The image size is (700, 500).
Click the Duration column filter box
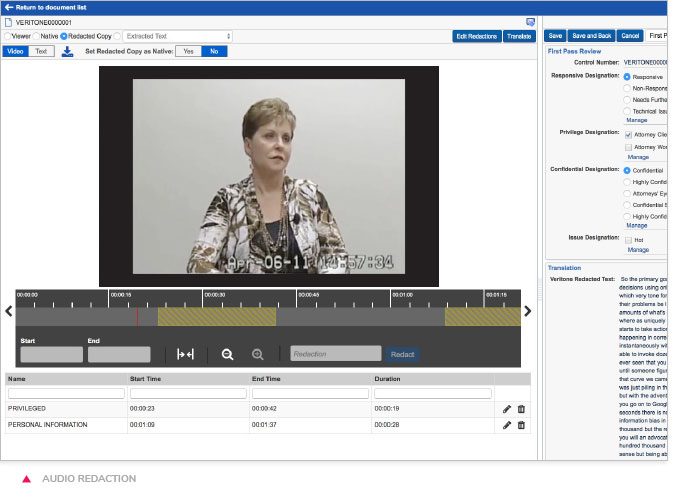(433, 393)
